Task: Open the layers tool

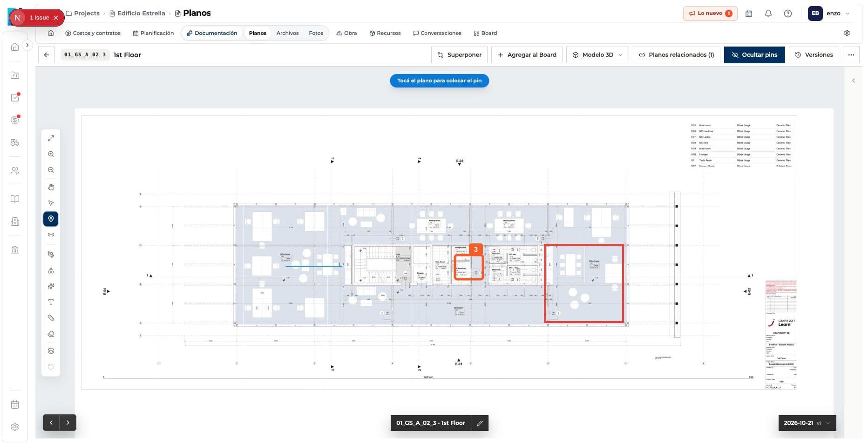Action: pyautogui.click(x=51, y=351)
